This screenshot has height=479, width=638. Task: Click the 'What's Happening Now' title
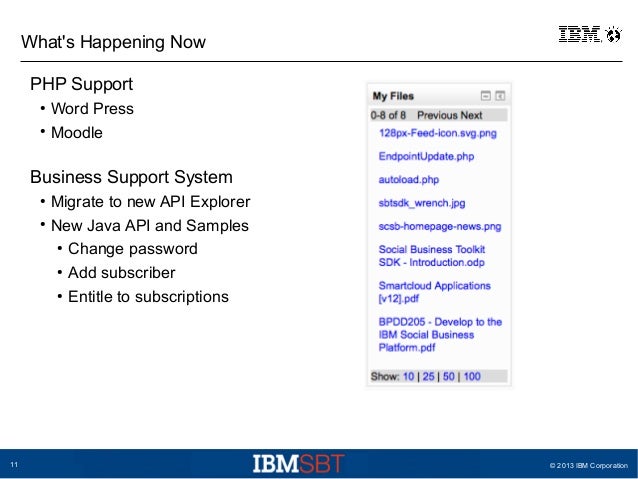tap(114, 42)
